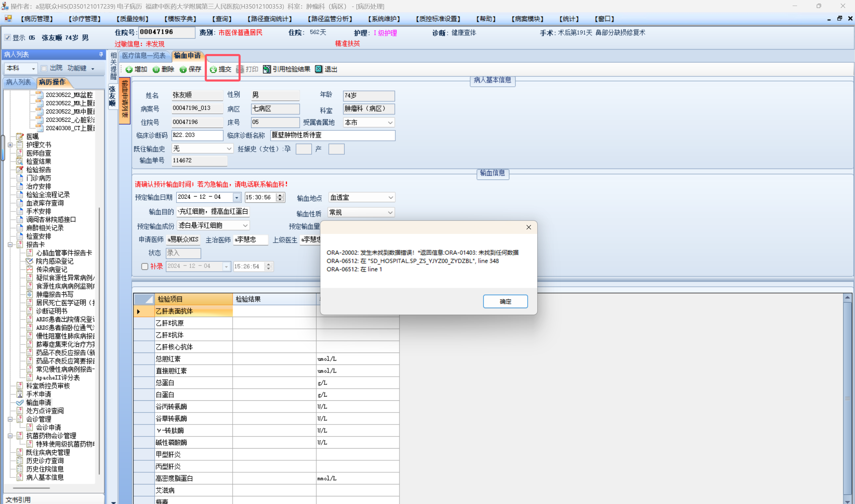
Task: Open the 输血地点 dropdown showing 血透室
Action: click(x=390, y=197)
